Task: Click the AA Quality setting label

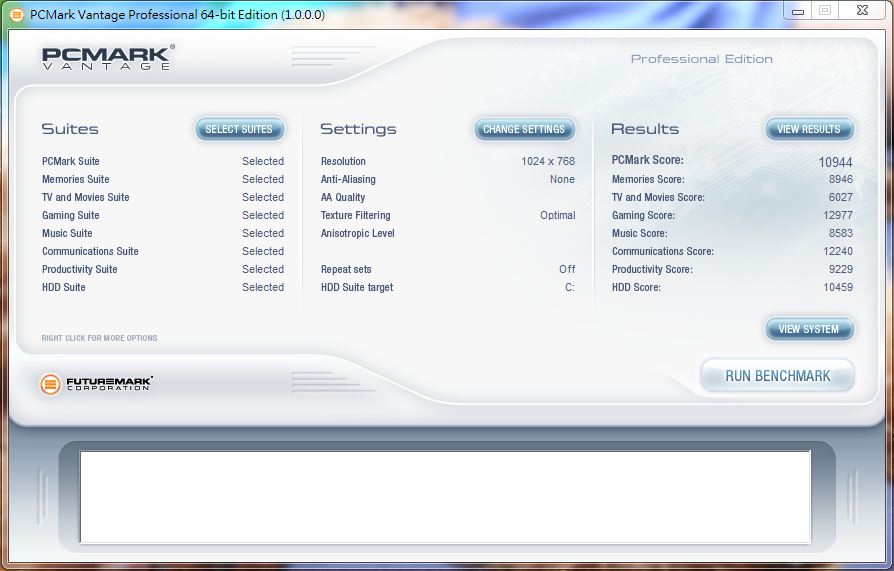Action: point(343,197)
